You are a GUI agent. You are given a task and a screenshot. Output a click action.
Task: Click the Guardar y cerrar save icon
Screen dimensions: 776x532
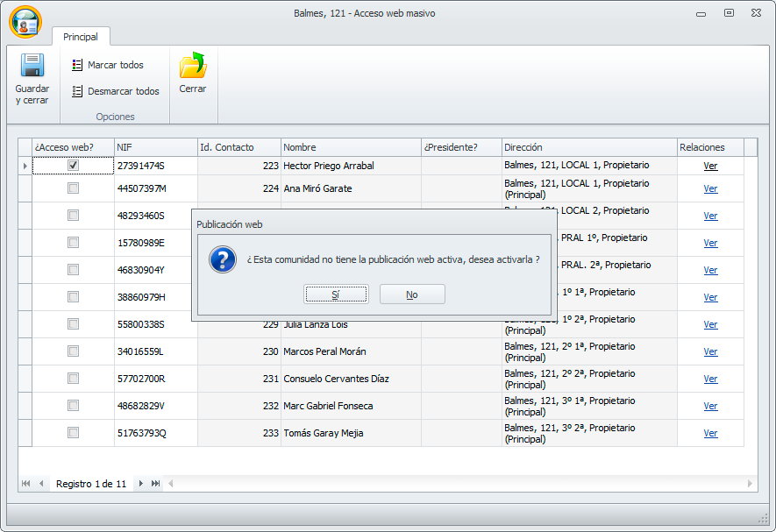[x=32, y=67]
